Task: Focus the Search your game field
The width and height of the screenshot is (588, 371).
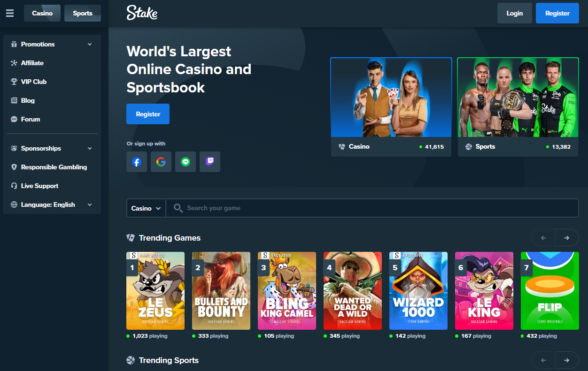Action: coord(372,208)
